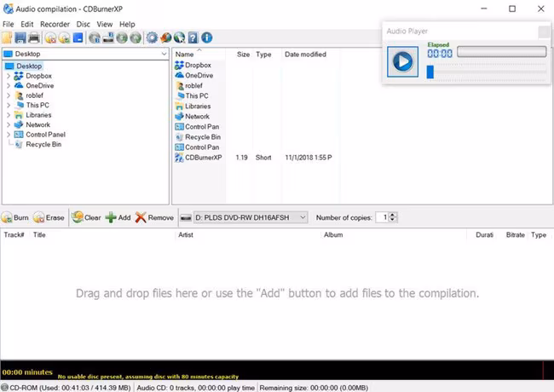Click the Save compilation floppy icon
554x392 pixels.
tap(20, 37)
